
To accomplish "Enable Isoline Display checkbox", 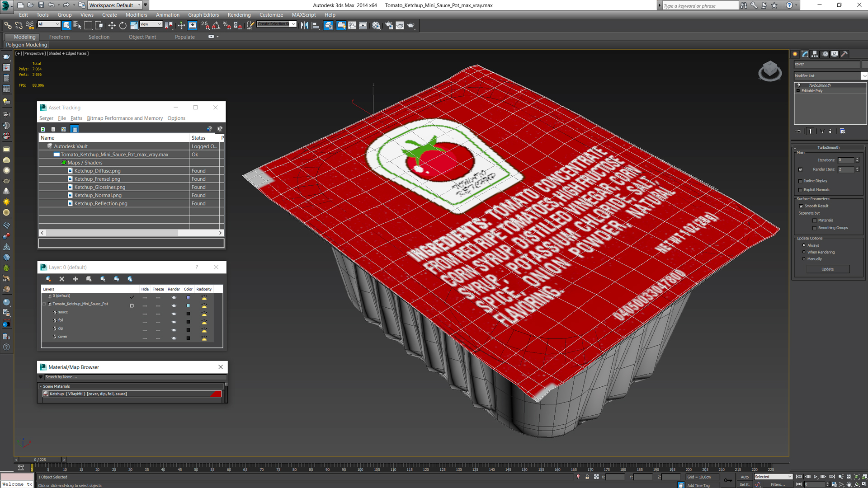I will coord(800,181).
